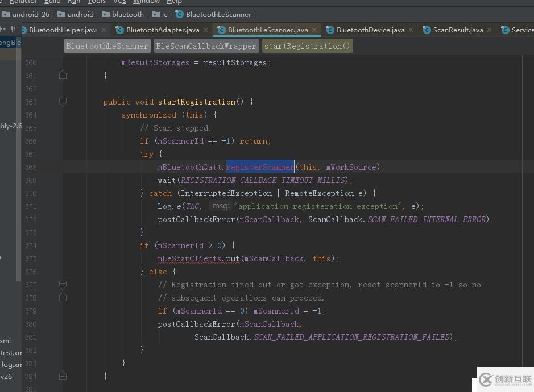
Task: Close the ScanResult.java tab
Action: pyautogui.click(x=490, y=30)
